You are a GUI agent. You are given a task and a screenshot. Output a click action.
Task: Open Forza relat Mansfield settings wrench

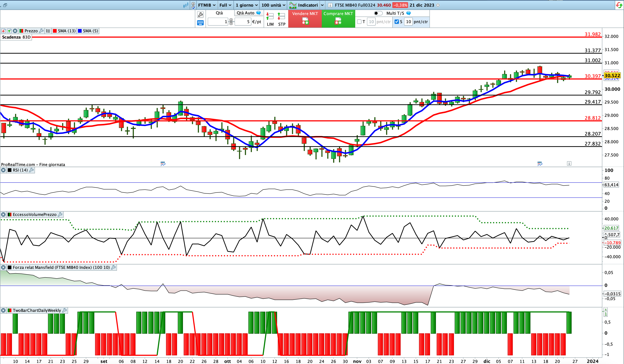point(113,268)
